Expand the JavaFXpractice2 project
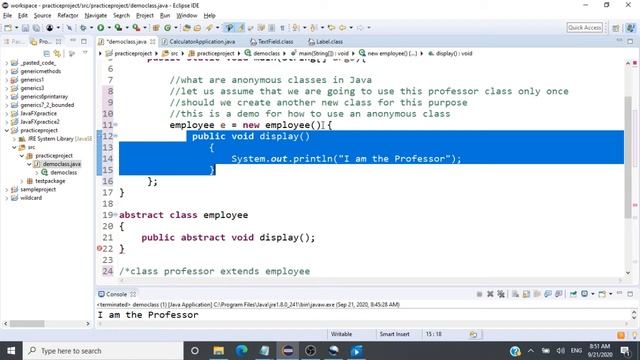The width and height of the screenshot is (640, 360). [x=7, y=122]
